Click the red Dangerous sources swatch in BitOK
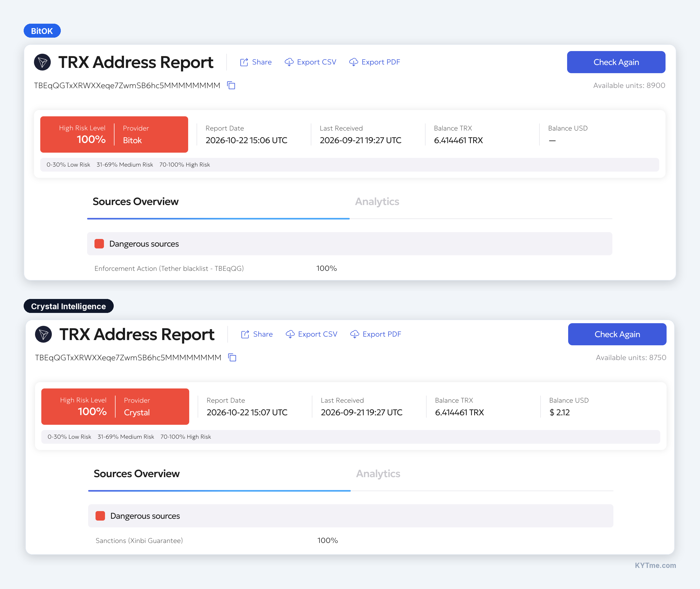 click(99, 244)
